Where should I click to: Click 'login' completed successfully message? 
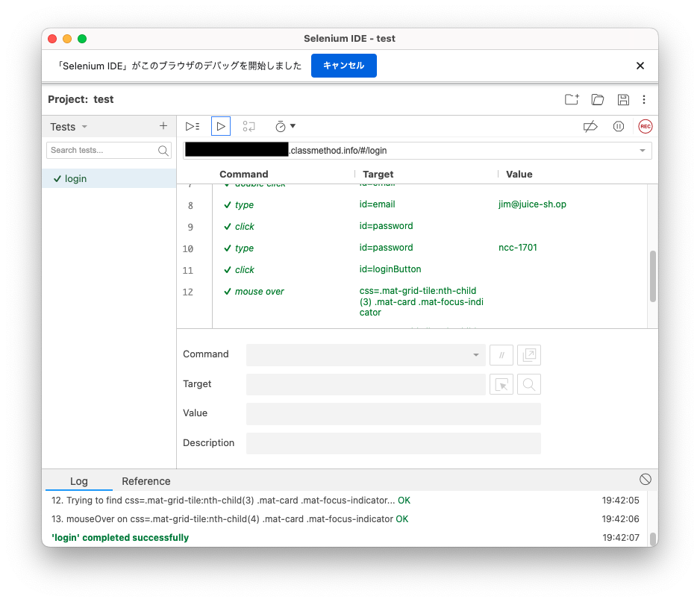[120, 538]
